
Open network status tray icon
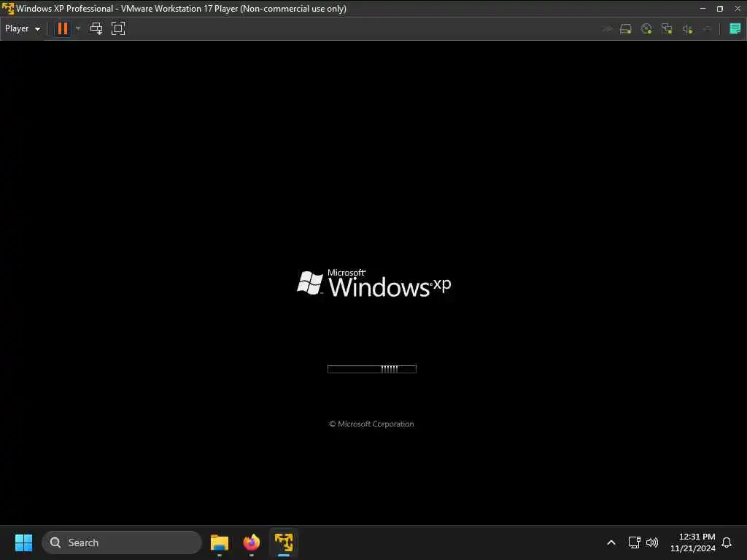click(x=634, y=542)
